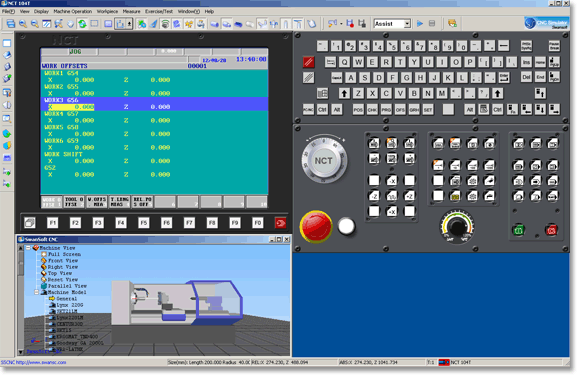Image resolution: width=581 pixels, height=379 pixels.
Task: Select the highlighted WORK3 G56 X offset field
Action: pos(70,107)
